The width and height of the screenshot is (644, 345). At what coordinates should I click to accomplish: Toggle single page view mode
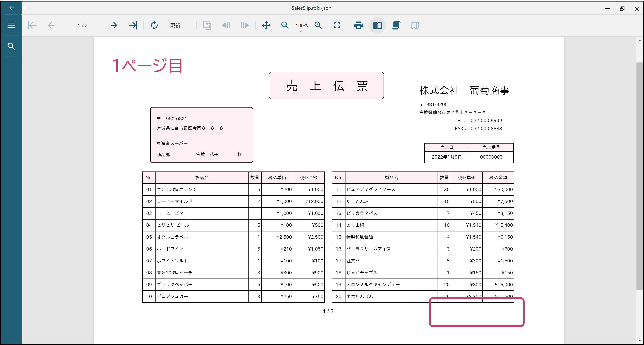378,25
